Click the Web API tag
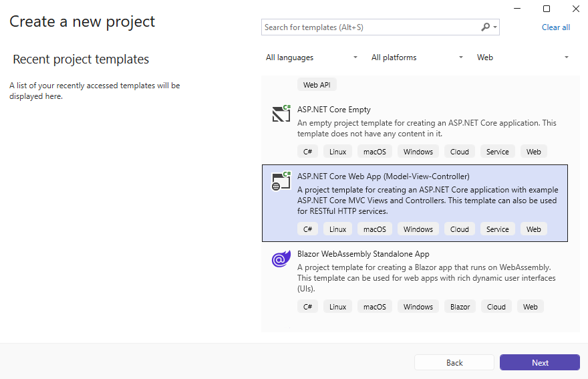The width and height of the screenshot is (588, 379). point(317,85)
